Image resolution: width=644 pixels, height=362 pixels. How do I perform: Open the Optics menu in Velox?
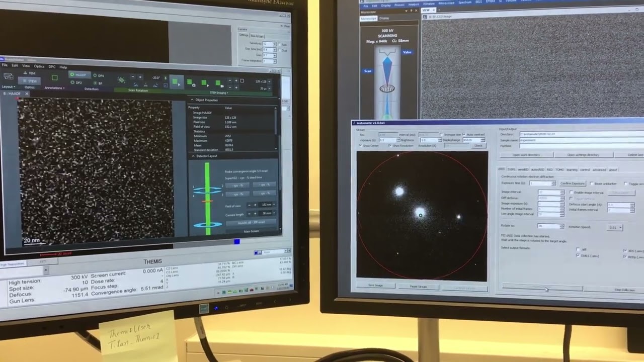tap(39, 66)
